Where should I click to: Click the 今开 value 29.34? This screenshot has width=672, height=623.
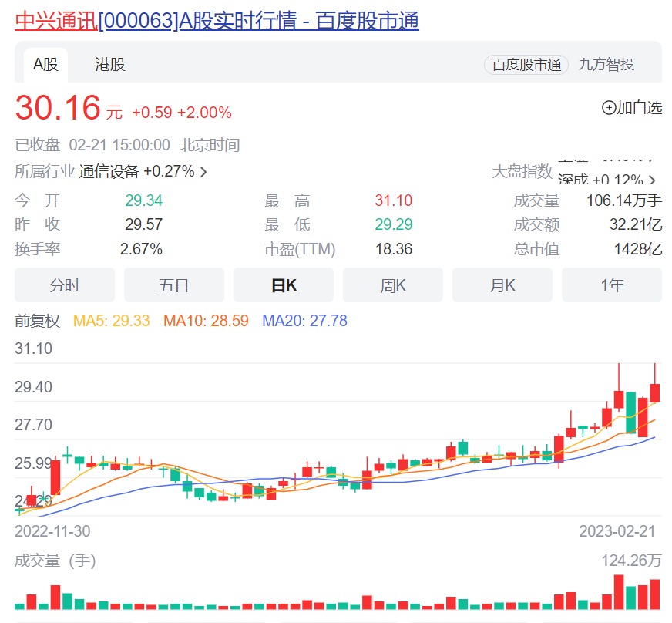pyautogui.click(x=143, y=200)
